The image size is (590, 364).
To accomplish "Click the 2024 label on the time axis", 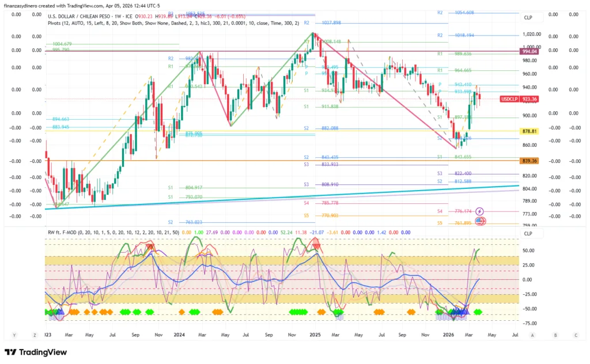I will click(179, 335).
